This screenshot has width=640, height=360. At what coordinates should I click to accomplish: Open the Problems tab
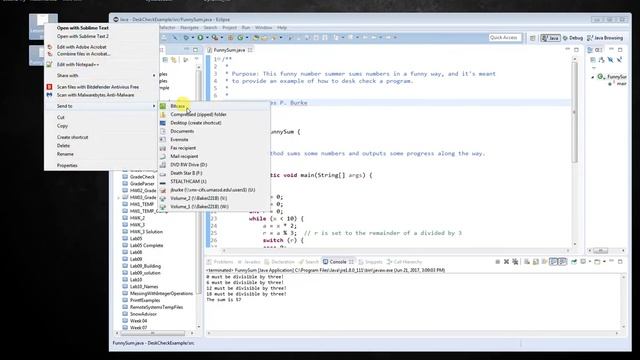click(220, 262)
